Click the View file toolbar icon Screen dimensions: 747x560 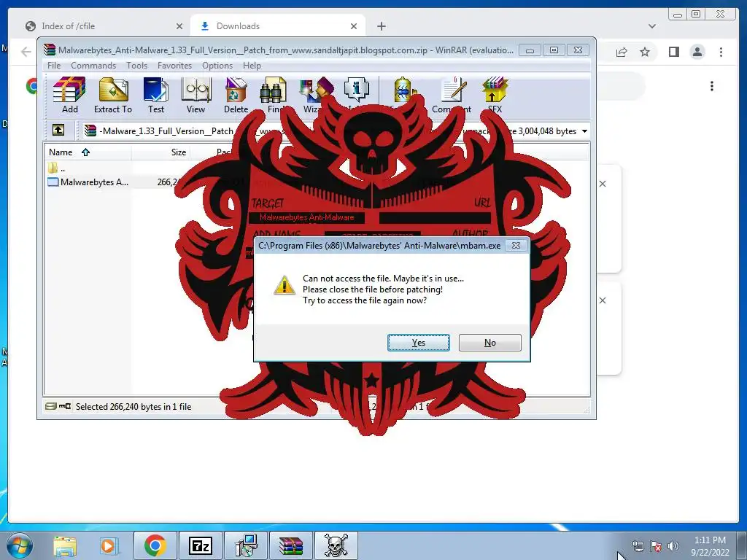tap(196, 96)
